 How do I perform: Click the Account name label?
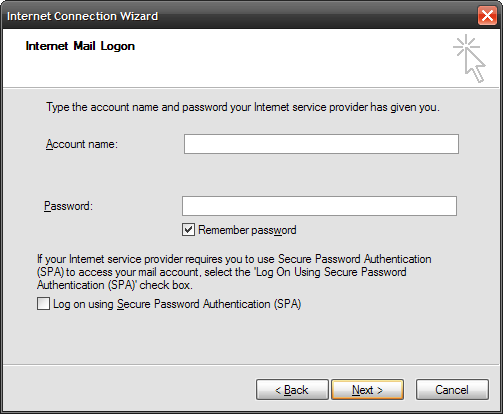[82, 144]
